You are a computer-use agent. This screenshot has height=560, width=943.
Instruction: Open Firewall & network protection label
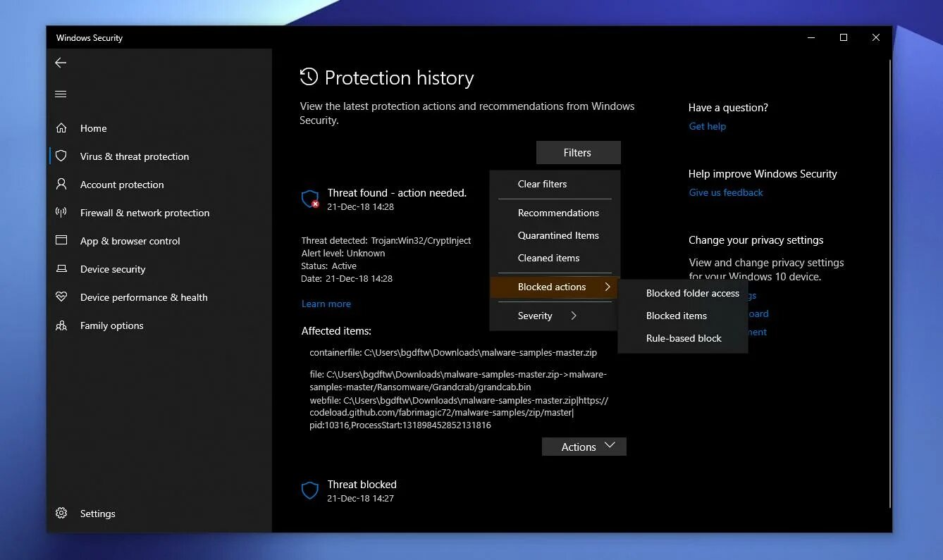point(144,213)
